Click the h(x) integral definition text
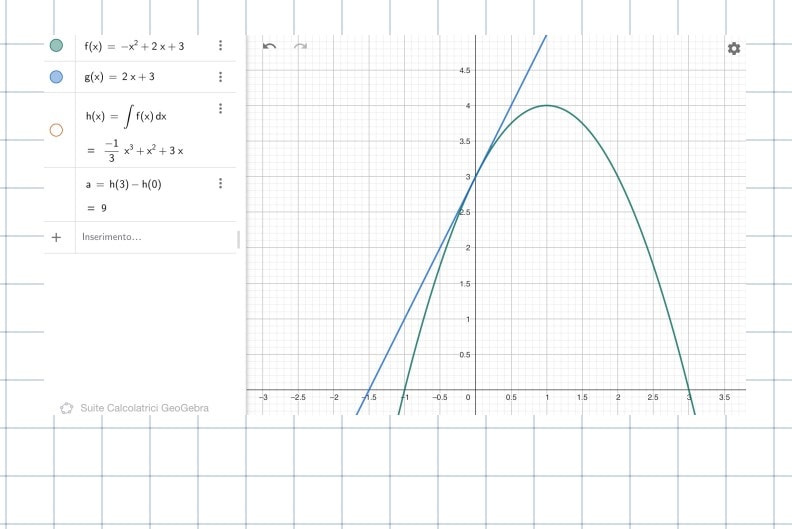The image size is (792, 529). point(126,116)
